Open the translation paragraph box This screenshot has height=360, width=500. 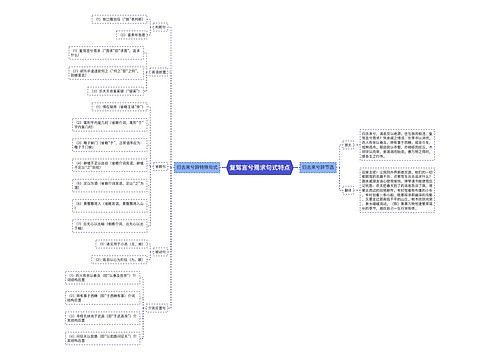coord(397,190)
